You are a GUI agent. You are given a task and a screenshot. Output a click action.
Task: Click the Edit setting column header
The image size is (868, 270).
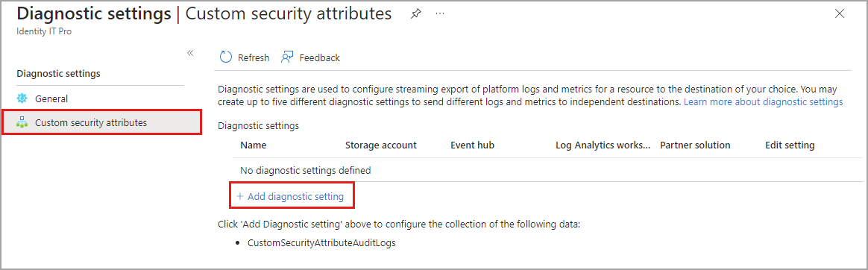pyautogui.click(x=790, y=145)
